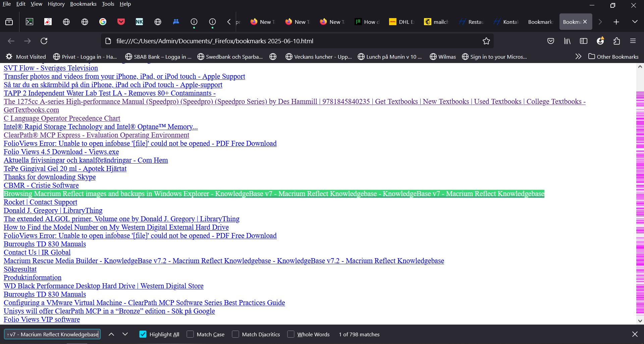Image resolution: width=644 pixels, height=344 pixels.
Task: Click page scrollbar up arrow
Action: [640, 67]
